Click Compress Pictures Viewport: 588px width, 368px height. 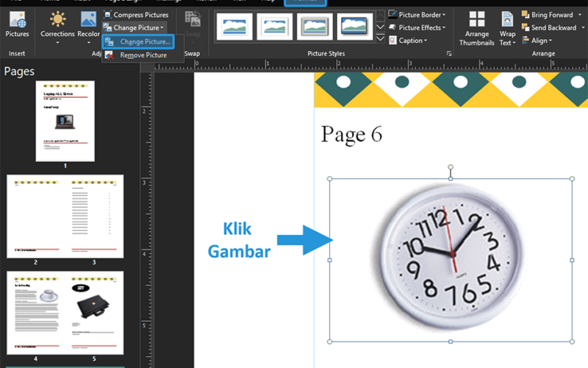point(136,15)
